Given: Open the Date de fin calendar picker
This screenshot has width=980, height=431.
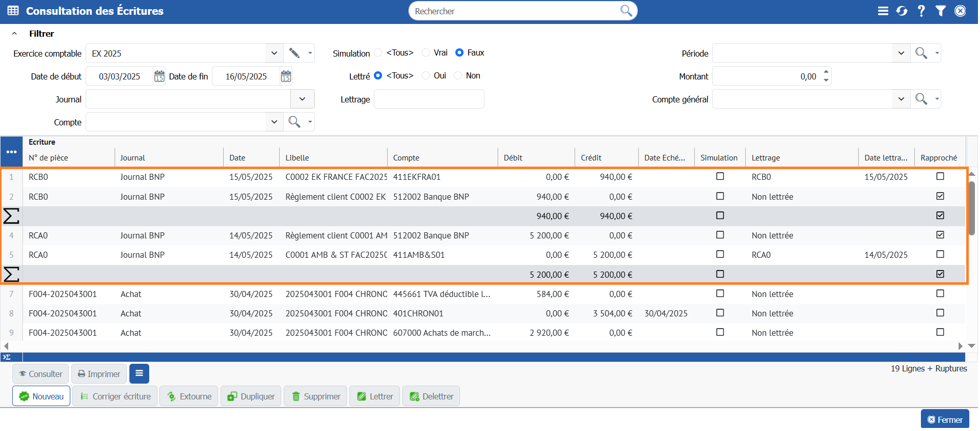Looking at the screenshot, I should (x=286, y=76).
